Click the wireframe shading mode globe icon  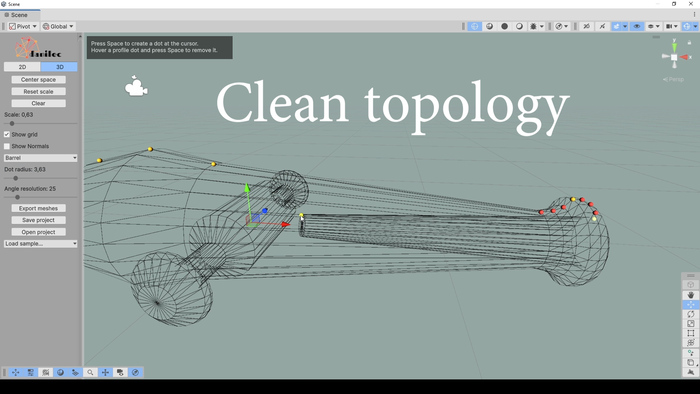tap(475, 26)
